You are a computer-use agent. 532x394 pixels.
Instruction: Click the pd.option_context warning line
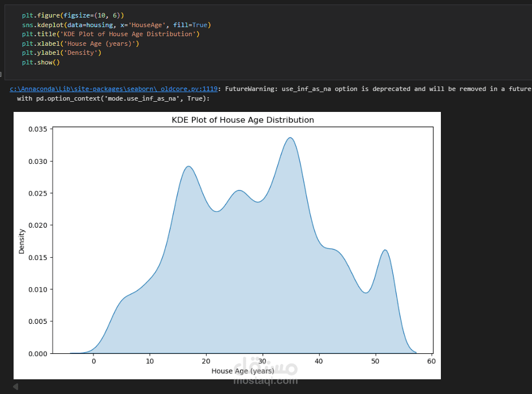pyautogui.click(x=113, y=98)
